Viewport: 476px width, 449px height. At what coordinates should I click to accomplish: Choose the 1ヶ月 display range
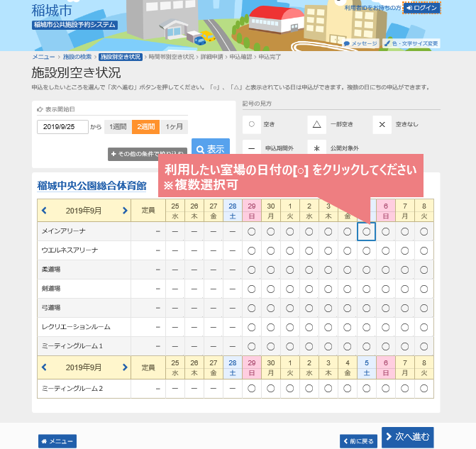click(174, 127)
